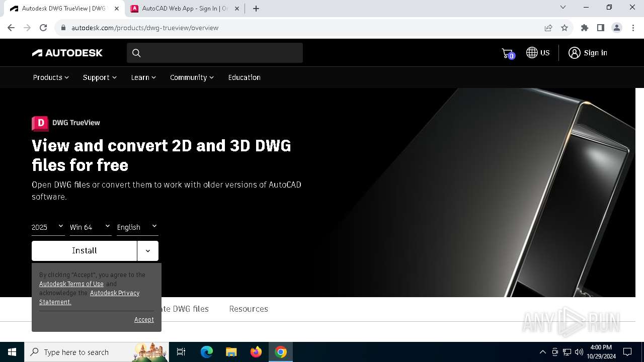Open the 2025 version dropdown
The height and width of the screenshot is (362, 644).
(x=48, y=227)
